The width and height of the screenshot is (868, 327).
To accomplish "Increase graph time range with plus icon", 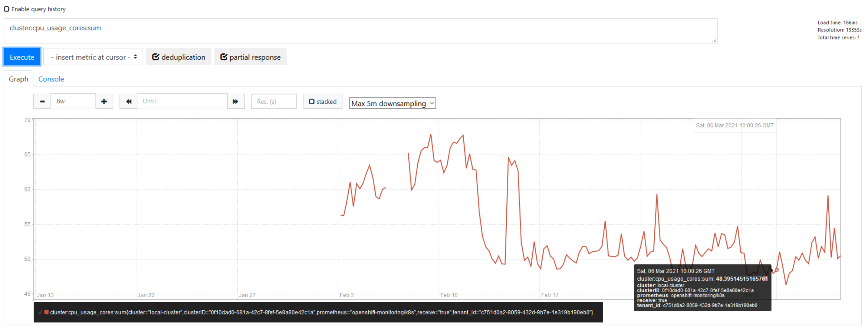I will coord(104,101).
